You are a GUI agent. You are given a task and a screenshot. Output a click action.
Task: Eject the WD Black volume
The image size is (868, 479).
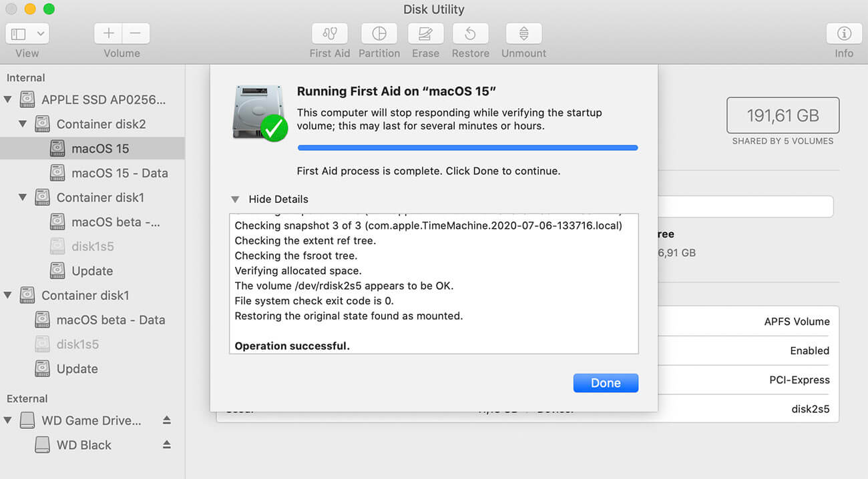click(167, 445)
